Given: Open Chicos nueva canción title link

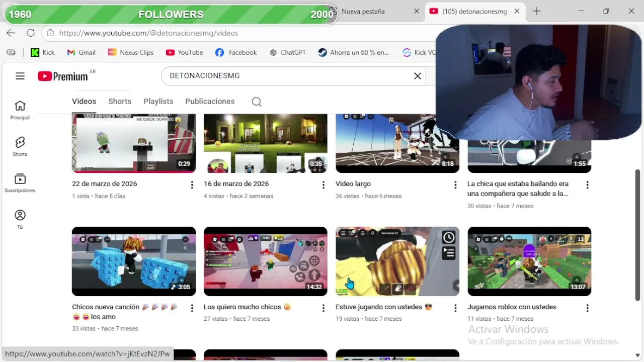Looking at the screenshot, I should tap(125, 312).
